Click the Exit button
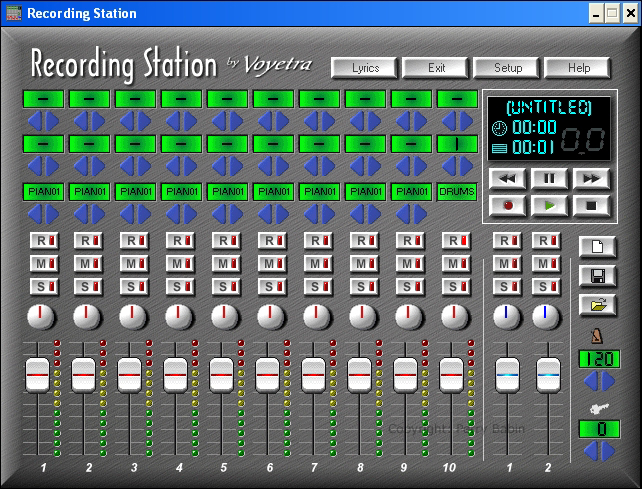This screenshot has height=489, width=642. tap(435, 68)
